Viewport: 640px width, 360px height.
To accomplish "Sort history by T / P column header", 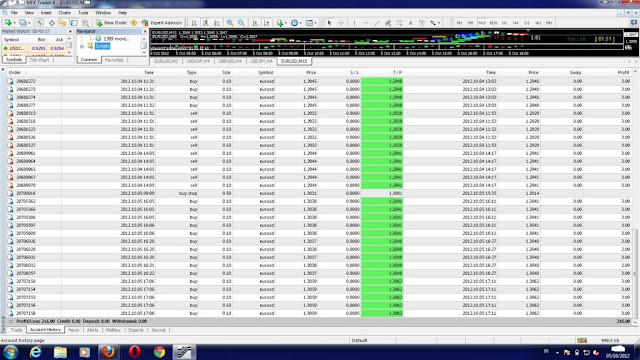I will pyautogui.click(x=397, y=72).
